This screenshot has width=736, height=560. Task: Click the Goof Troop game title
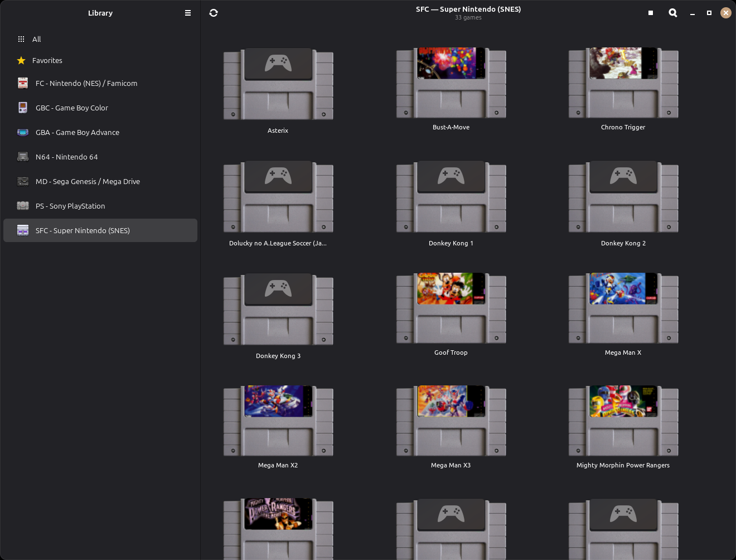pyautogui.click(x=451, y=353)
